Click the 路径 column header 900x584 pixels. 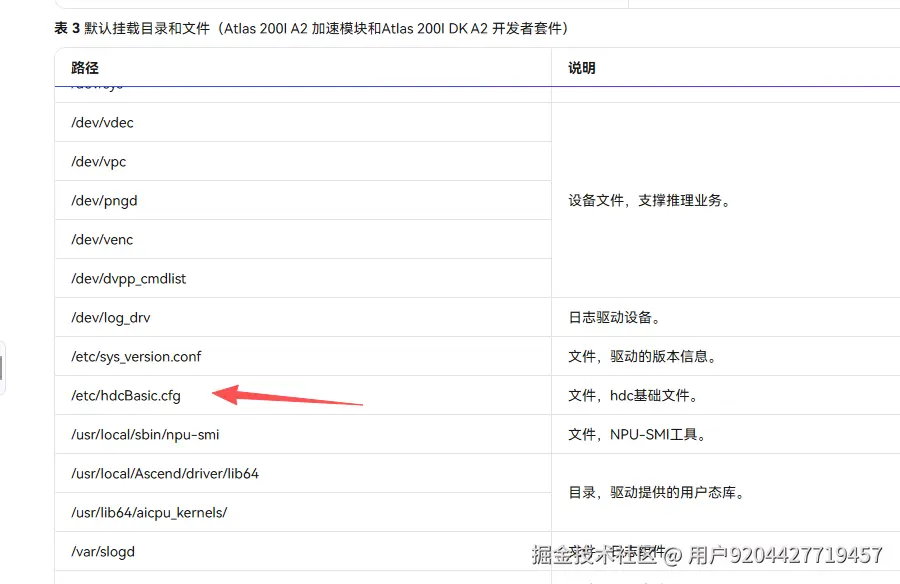point(303,68)
